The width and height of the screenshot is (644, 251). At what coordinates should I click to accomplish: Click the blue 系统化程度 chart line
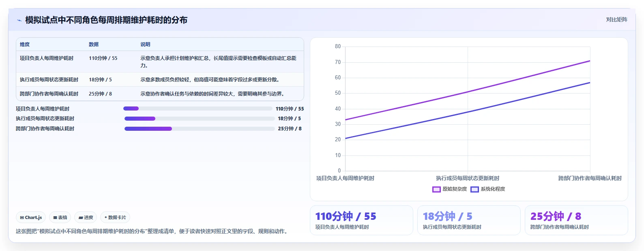click(468, 111)
